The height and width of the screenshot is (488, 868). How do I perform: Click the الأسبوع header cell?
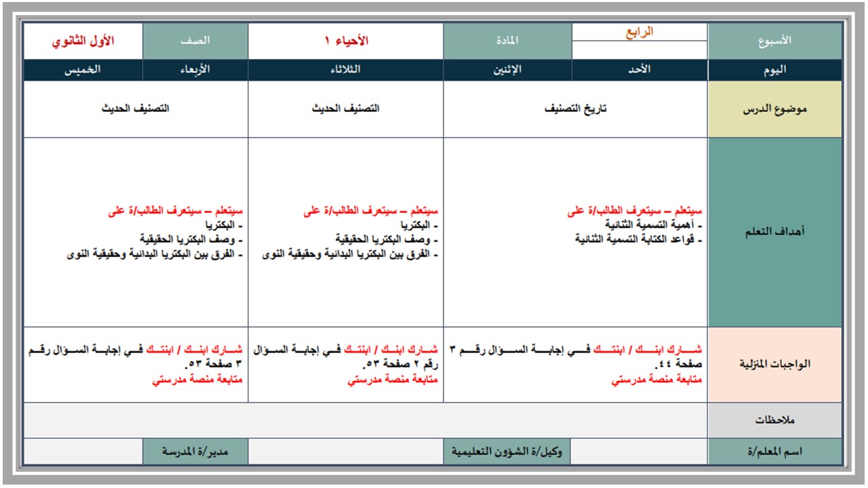pyautogui.click(x=774, y=41)
